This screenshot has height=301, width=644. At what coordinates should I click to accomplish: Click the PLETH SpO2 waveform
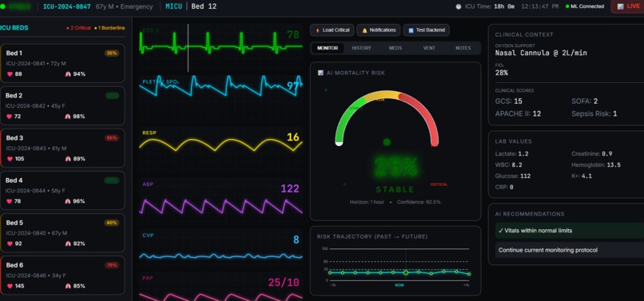point(221,85)
